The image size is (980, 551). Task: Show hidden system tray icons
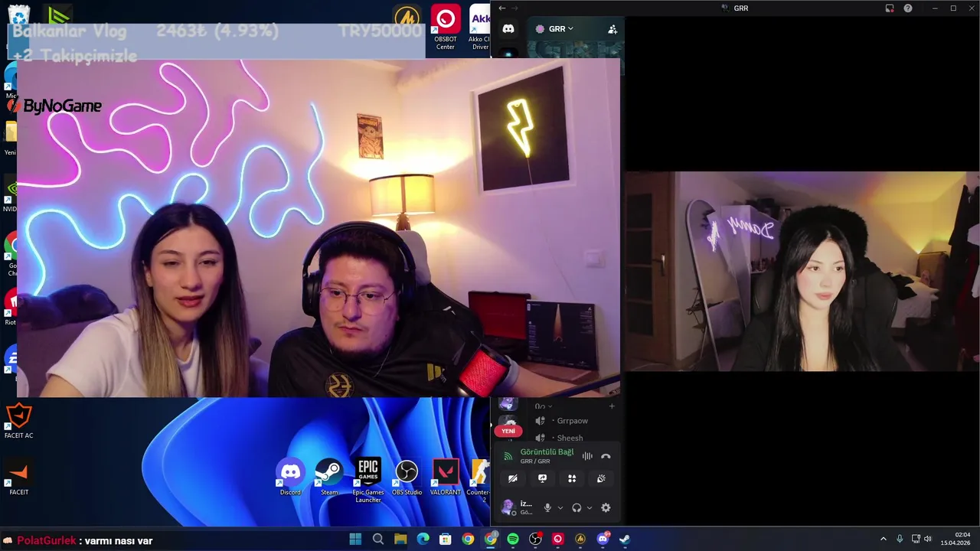883,539
